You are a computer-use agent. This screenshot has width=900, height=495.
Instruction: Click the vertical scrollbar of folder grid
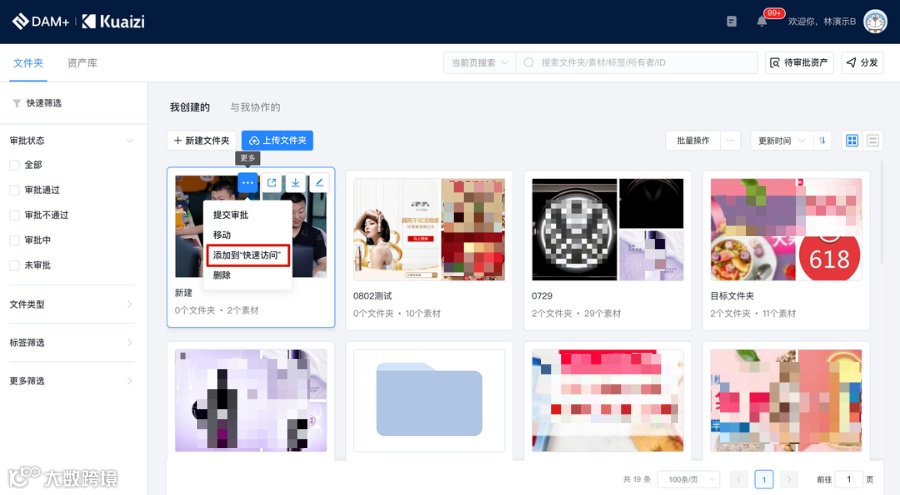point(883,212)
